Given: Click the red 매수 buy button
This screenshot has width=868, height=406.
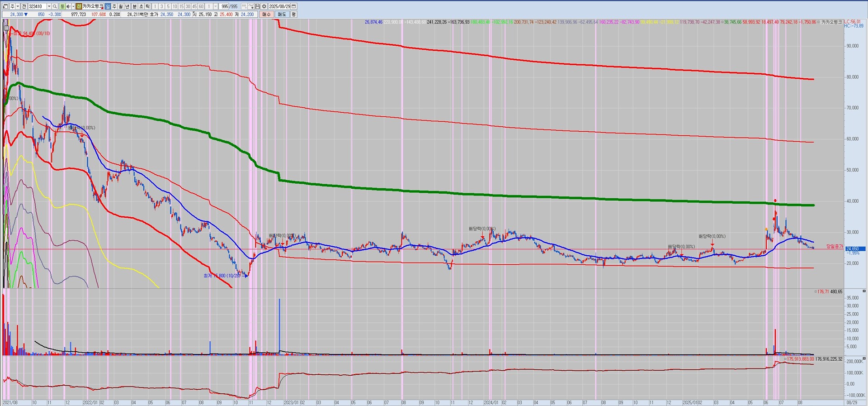Looking at the screenshot, I should pyautogui.click(x=266, y=14).
